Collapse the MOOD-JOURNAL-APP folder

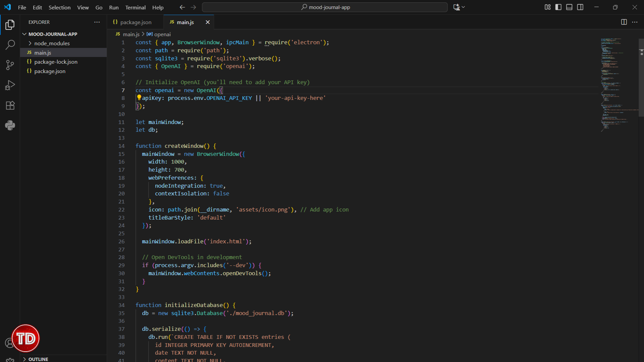(x=24, y=34)
